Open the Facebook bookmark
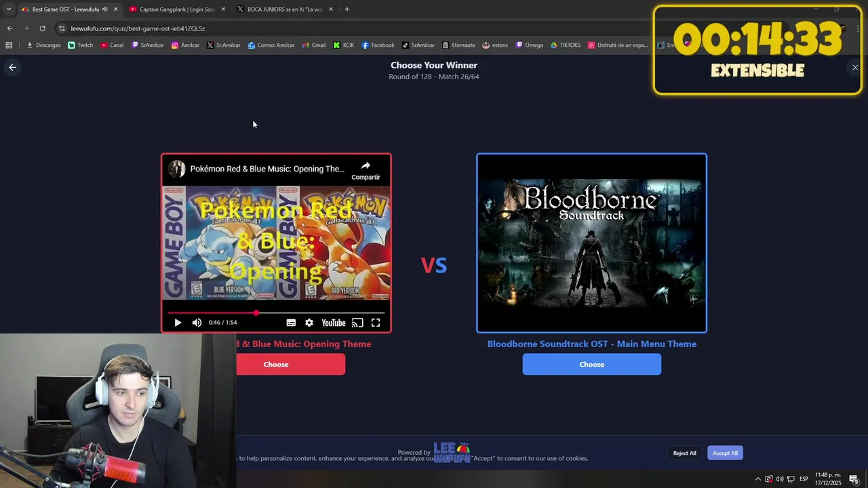The image size is (868, 488). click(x=378, y=45)
